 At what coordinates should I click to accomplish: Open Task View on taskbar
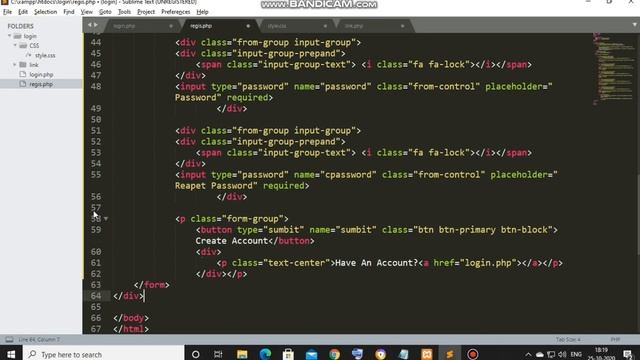pos(218,354)
